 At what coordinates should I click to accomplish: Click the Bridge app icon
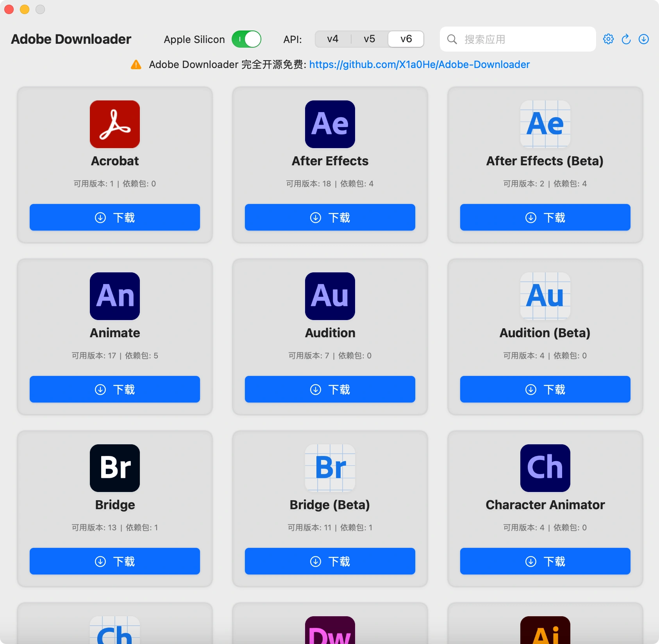115,468
